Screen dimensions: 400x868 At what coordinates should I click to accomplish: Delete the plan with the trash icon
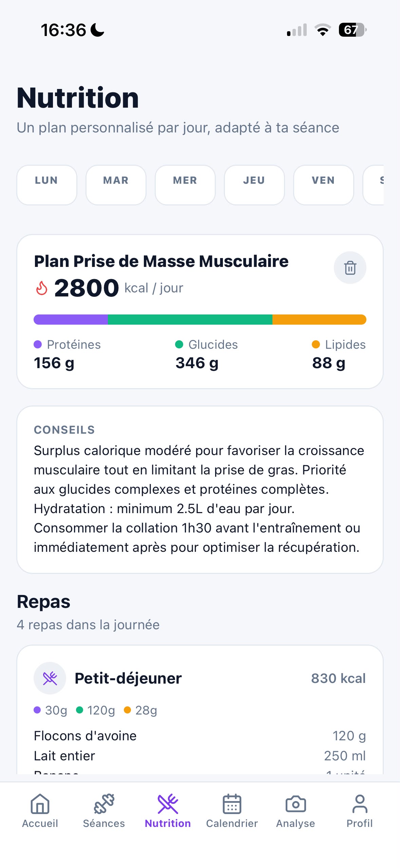[x=350, y=268]
